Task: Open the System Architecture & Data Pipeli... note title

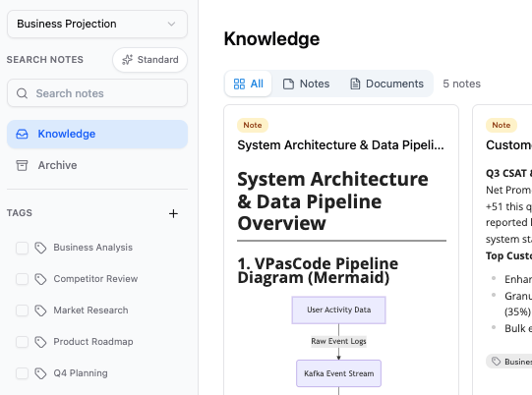Action: [340, 145]
